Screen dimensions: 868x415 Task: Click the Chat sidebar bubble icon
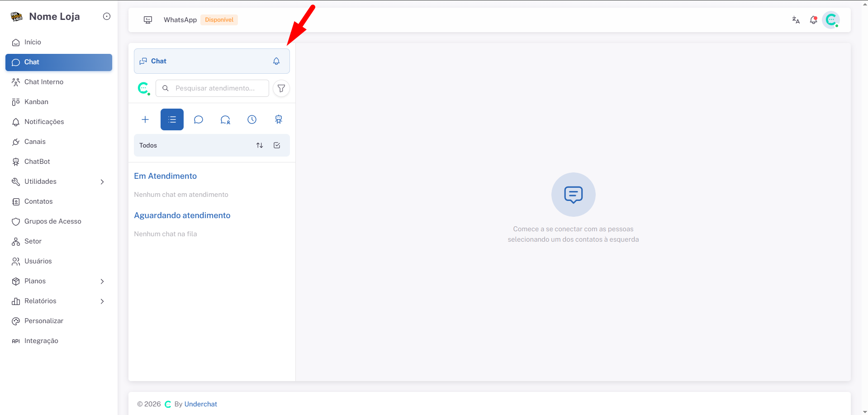pos(16,62)
